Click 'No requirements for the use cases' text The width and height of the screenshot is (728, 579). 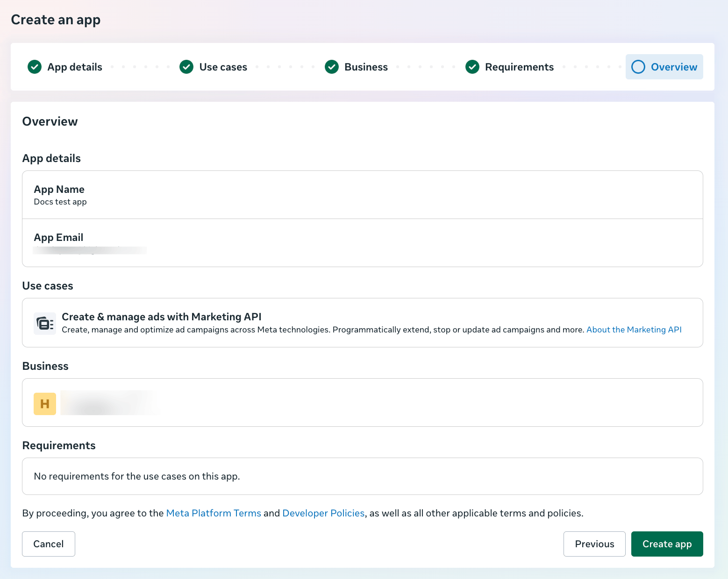[137, 476]
